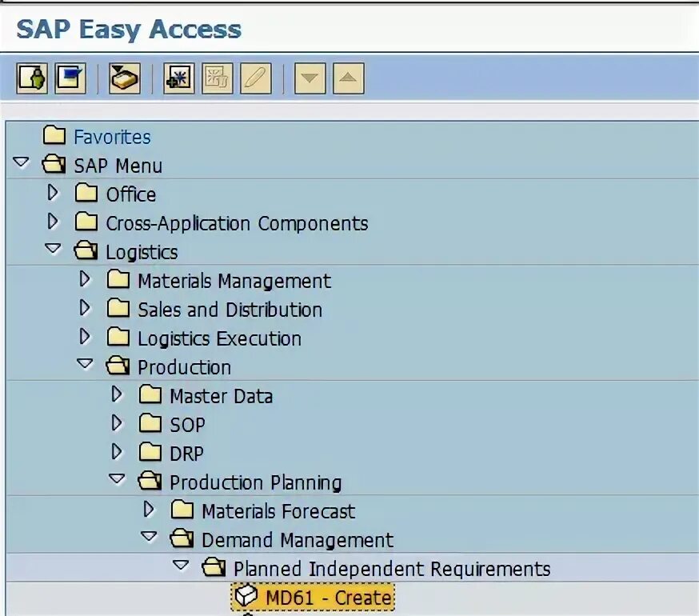The image size is (699, 616).
Task: Select the DRP tree label
Action: click(187, 454)
